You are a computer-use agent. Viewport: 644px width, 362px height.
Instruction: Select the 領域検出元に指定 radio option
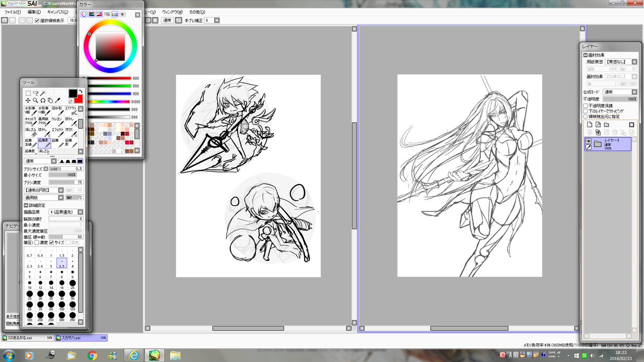(586, 116)
